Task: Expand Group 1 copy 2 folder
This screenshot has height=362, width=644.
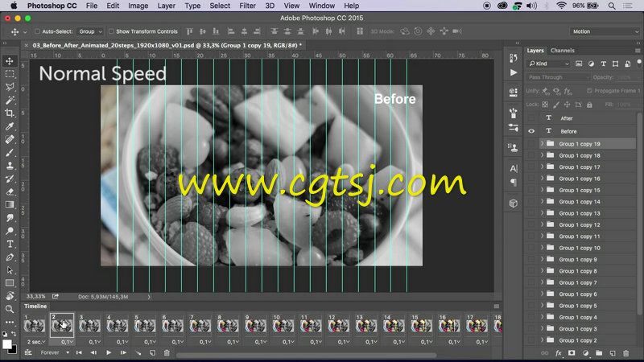Action: (542, 340)
